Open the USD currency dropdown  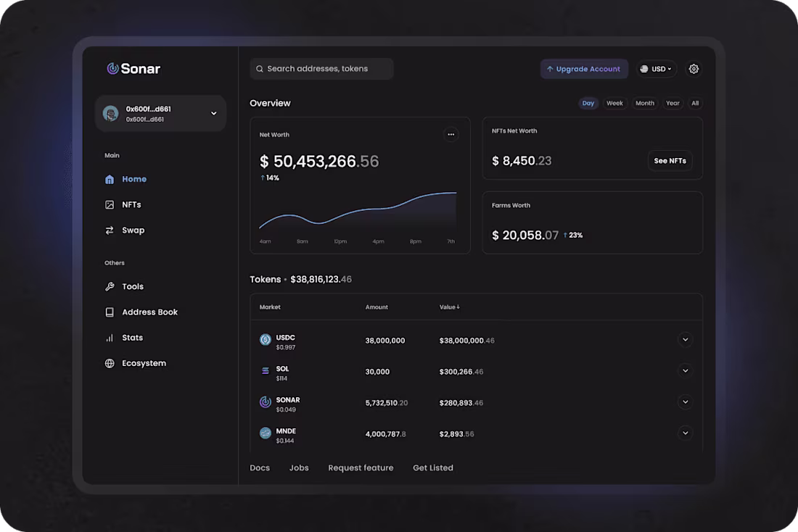[656, 68]
